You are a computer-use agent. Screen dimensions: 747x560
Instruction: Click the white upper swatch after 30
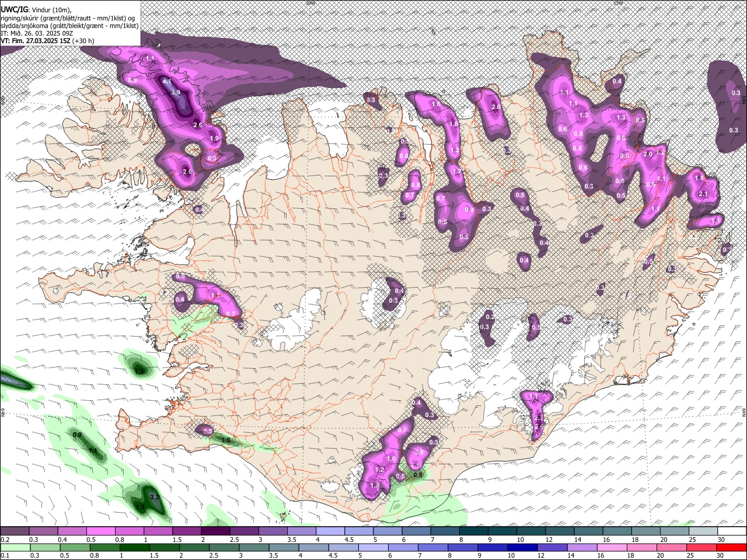tap(732, 531)
